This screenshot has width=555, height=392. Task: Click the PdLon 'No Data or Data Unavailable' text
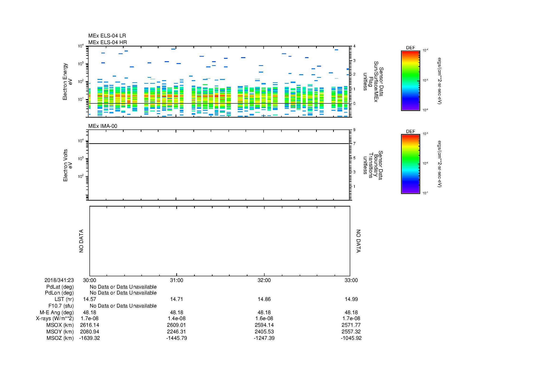[123, 293]
